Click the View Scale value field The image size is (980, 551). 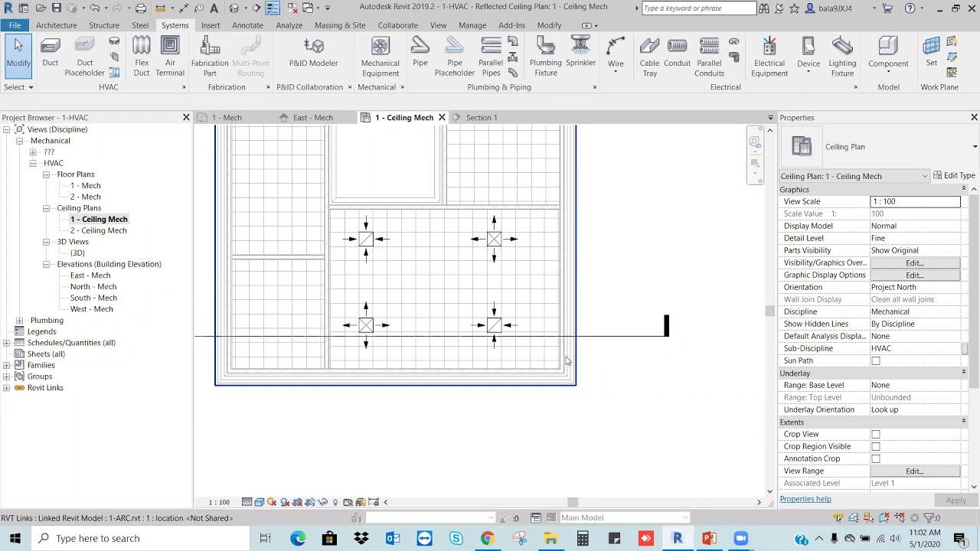click(x=915, y=202)
